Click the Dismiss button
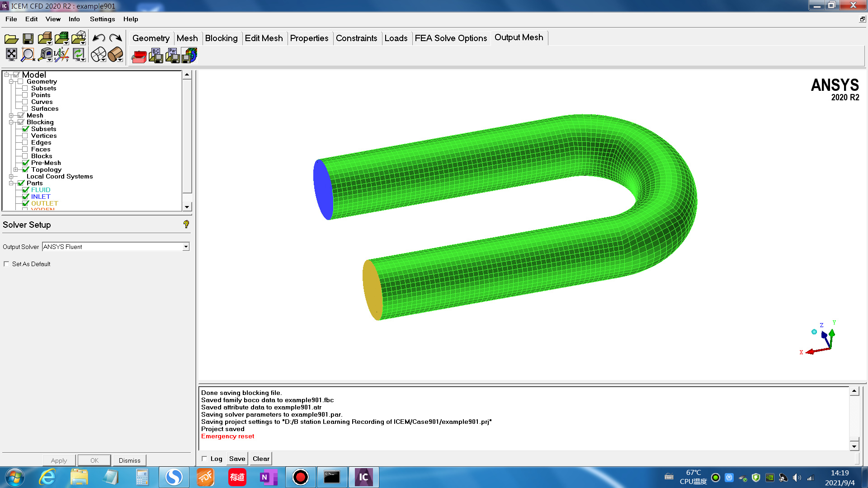The image size is (868, 488). [x=129, y=460]
